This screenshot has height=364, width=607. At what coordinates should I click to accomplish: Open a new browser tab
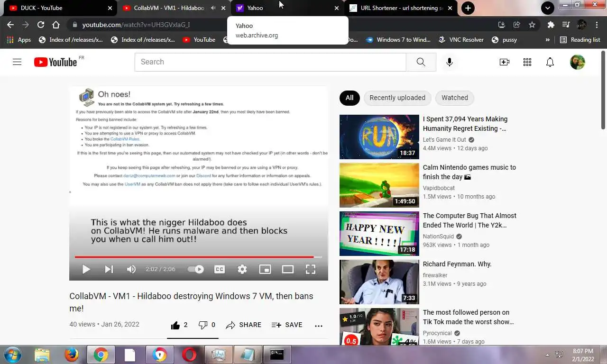click(468, 8)
